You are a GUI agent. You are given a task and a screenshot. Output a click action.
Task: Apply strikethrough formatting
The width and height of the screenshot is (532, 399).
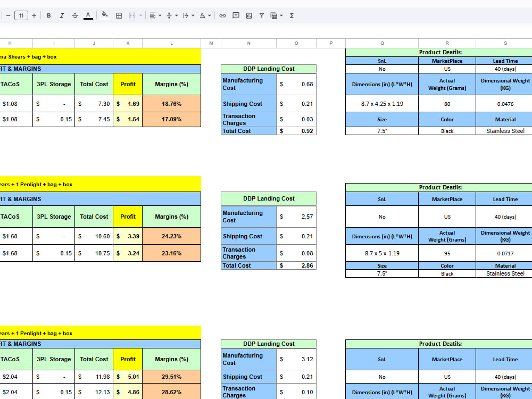tap(75, 15)
